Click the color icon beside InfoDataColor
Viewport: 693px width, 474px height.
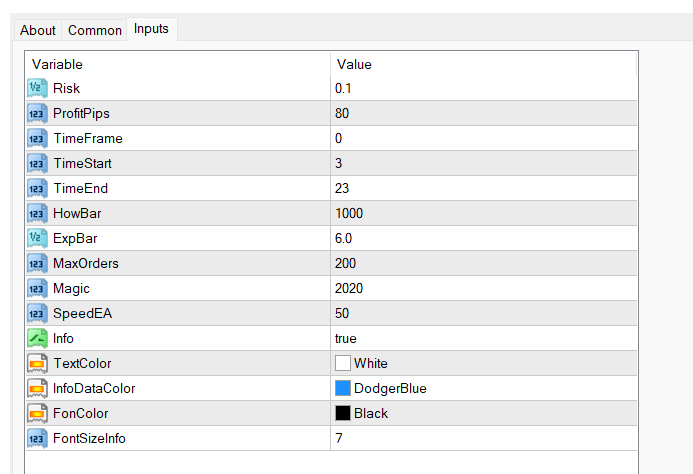point(37,388)
